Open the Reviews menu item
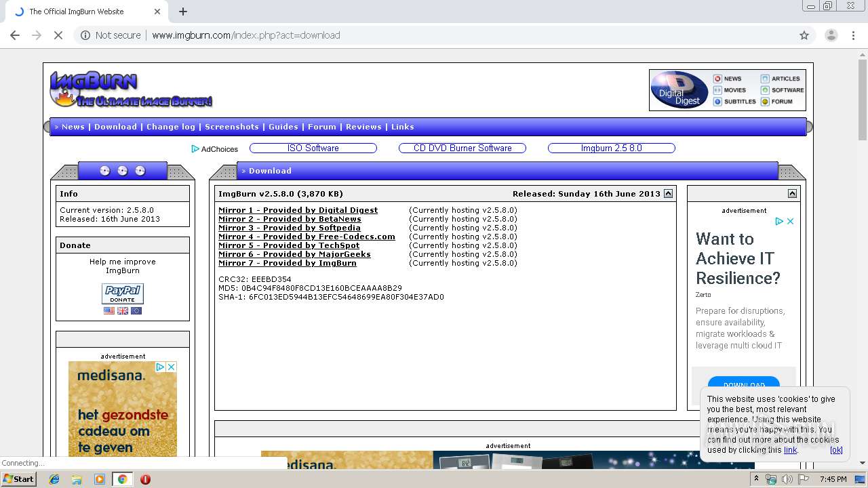 click(364, 127)
